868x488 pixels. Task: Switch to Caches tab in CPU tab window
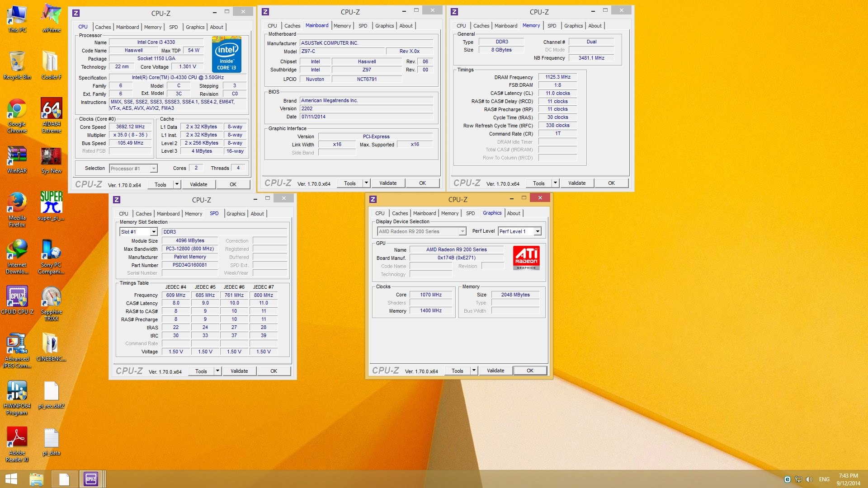pos(103,27)
